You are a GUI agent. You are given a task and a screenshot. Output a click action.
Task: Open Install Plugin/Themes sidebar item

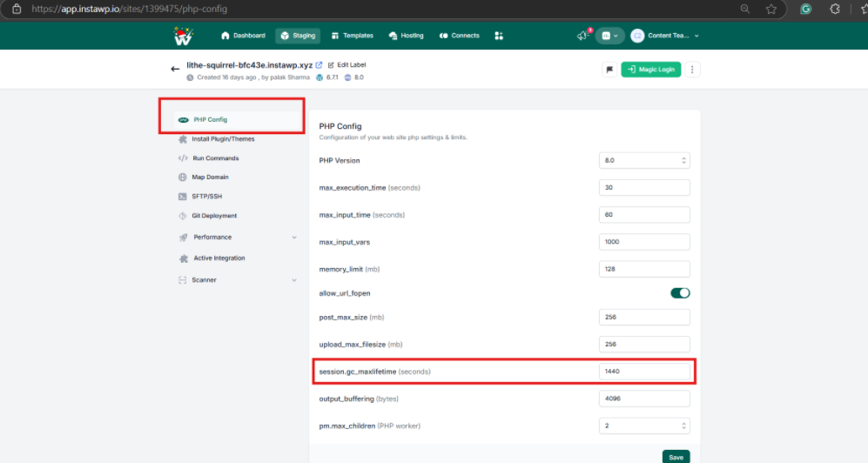(x=223, y=139)
